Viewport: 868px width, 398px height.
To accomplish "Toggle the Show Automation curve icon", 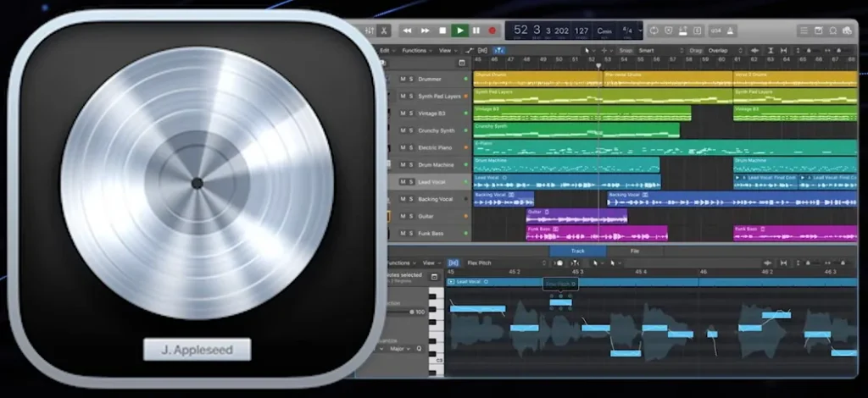I will tap(470, 50).
